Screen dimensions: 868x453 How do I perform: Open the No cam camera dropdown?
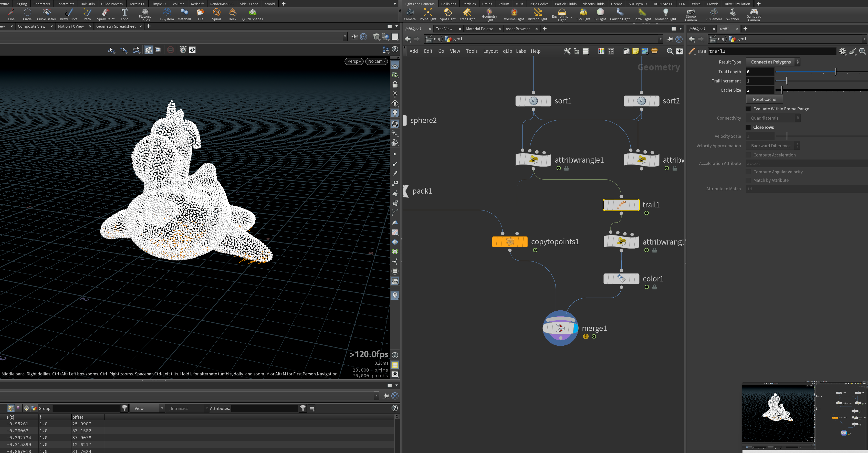[x=377, y=61]
